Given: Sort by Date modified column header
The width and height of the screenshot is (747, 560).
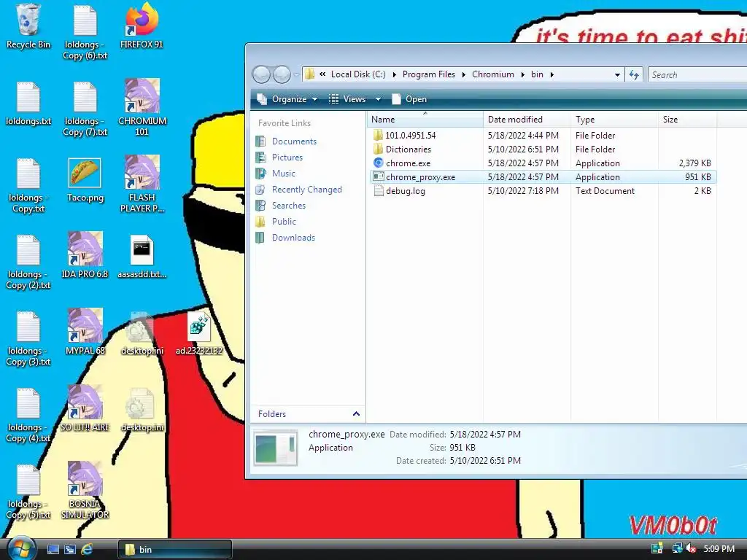Looking at the screenshot, I should click(527, 120).
